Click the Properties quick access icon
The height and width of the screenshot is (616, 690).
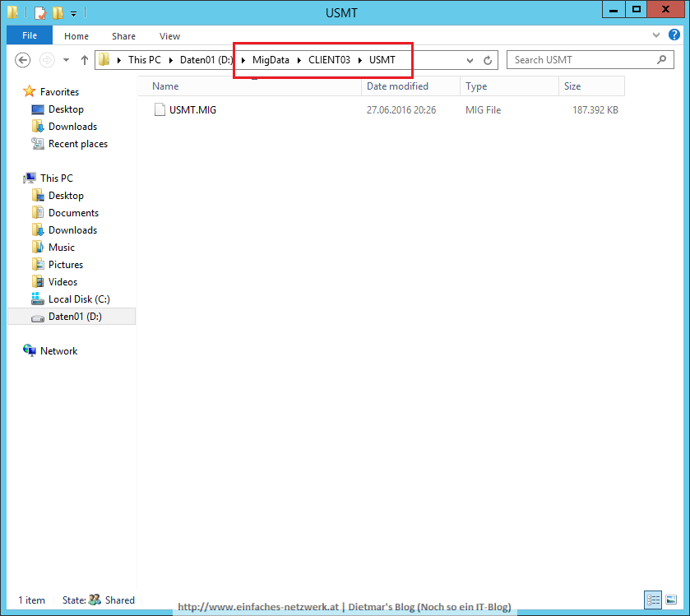click(x=40, y=13)
